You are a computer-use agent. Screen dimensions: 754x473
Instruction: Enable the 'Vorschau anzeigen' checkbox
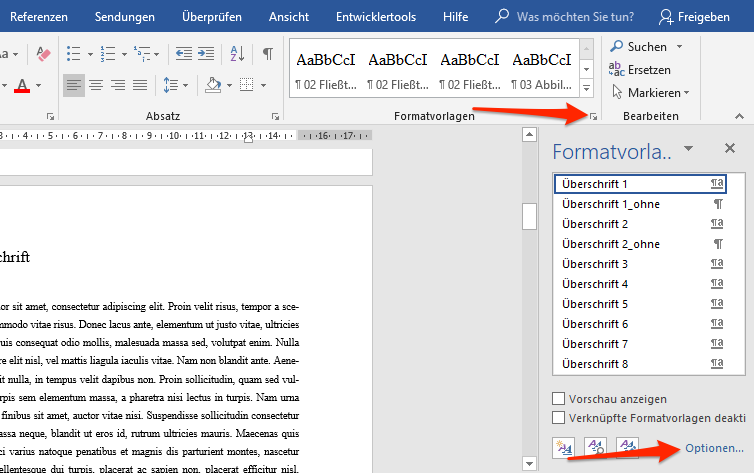[560, 398]
